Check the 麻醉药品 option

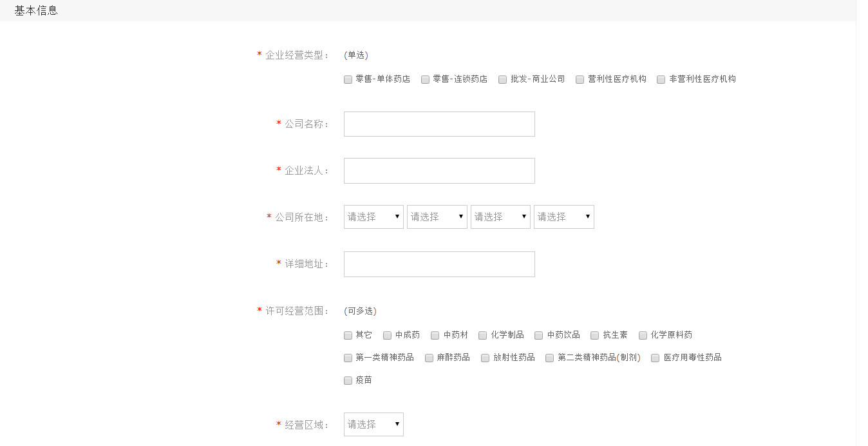(x=429, y=358)
